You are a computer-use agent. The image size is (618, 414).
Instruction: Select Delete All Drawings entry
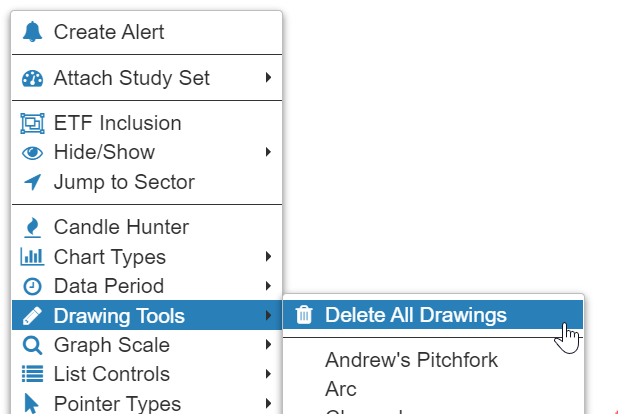pyautogui.click(x=415, y=316)
